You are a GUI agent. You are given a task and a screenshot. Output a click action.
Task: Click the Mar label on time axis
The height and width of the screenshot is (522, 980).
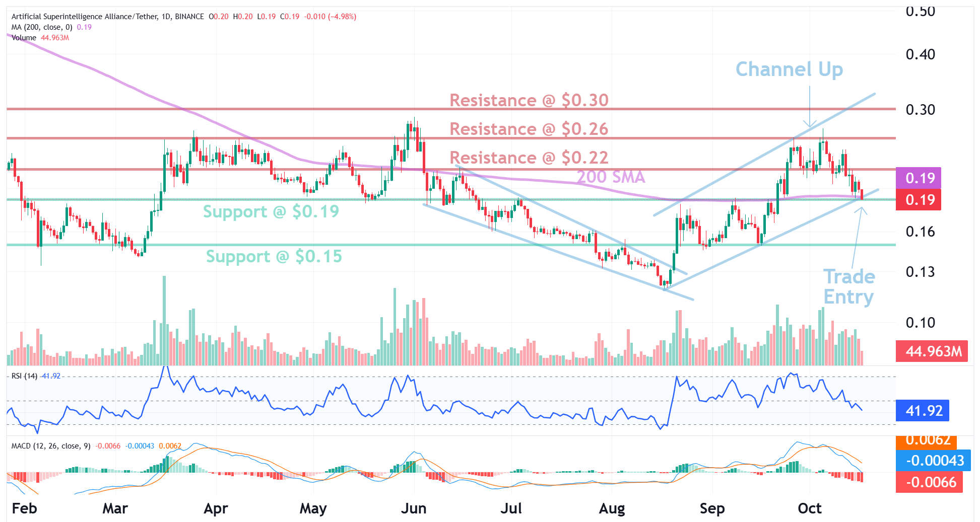[115, 508]
